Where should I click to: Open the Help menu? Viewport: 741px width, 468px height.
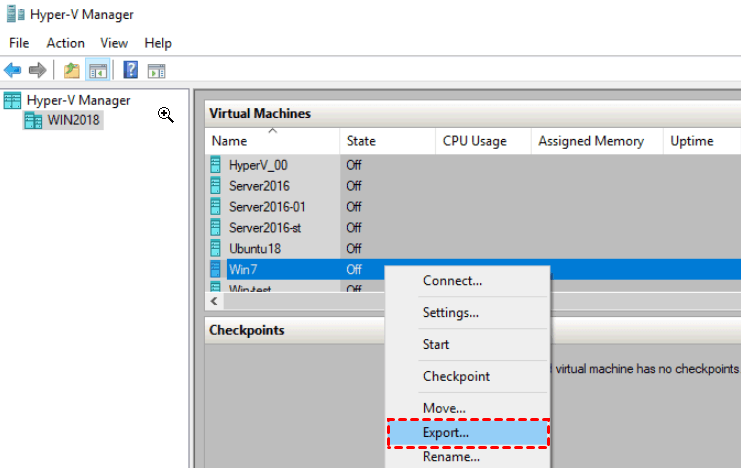coord(158,43)
